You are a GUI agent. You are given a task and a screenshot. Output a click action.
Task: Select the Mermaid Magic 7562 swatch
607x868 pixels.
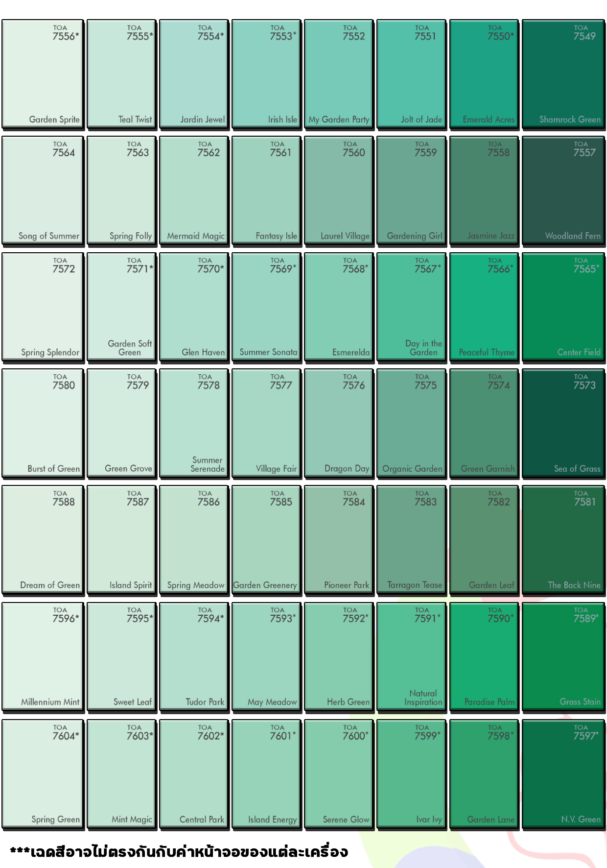[194, 191]
